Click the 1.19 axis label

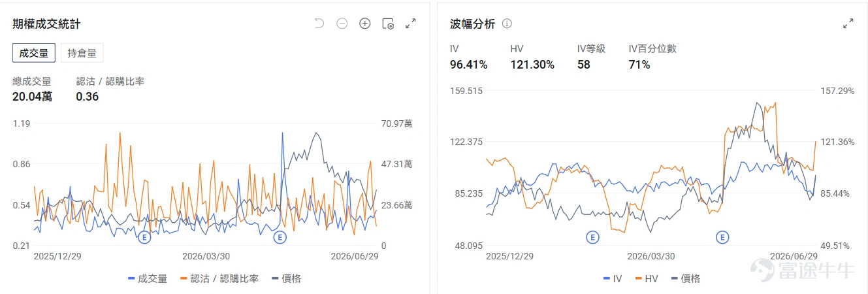tap(22, 123)
